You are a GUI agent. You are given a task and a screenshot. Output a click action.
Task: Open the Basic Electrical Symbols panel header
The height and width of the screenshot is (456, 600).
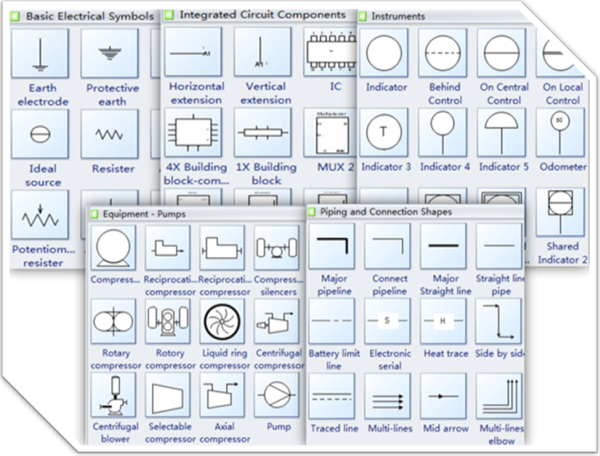(88, 16)
